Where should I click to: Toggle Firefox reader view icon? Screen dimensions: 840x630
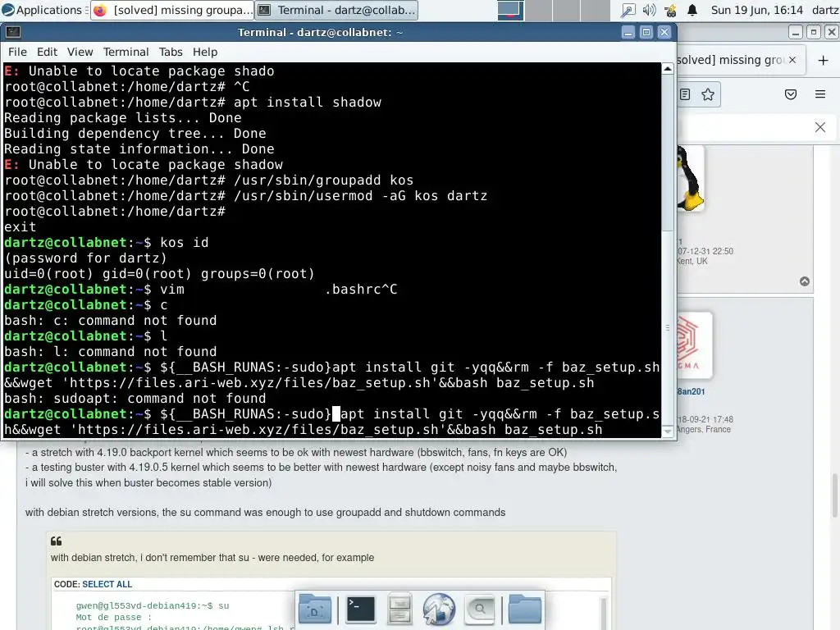pyautogui.click(x=685, y=95)
